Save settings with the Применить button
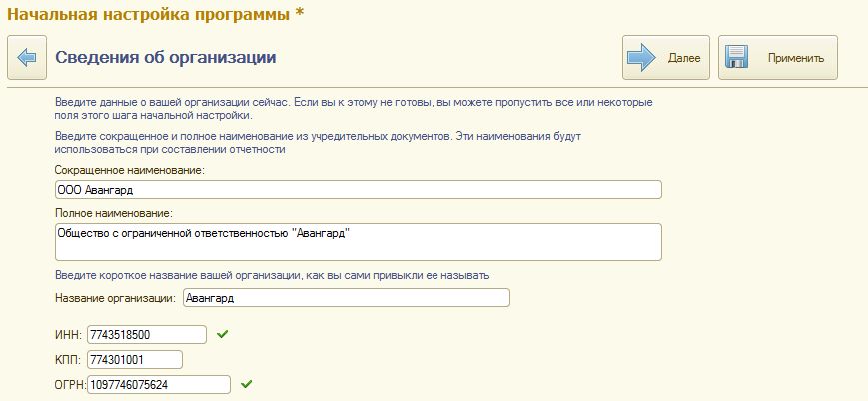The height and width of the screenshot is (401, 868). click(778, 58)
